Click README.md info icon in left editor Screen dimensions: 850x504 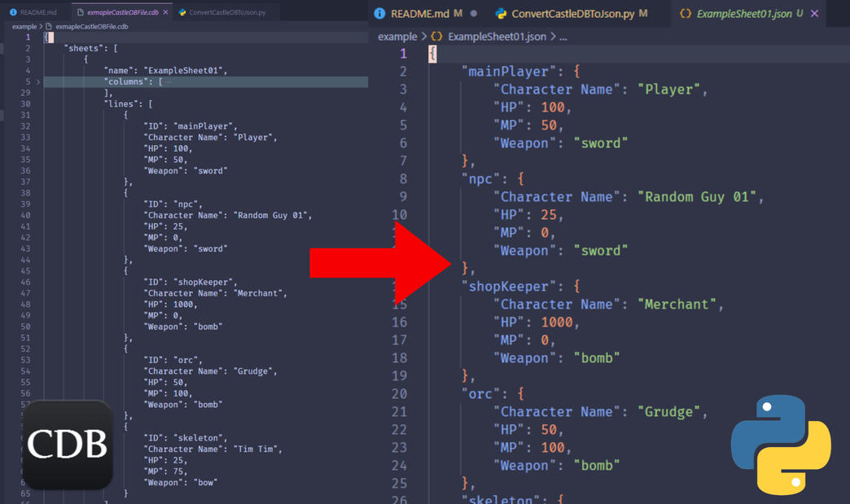point(13,13)
